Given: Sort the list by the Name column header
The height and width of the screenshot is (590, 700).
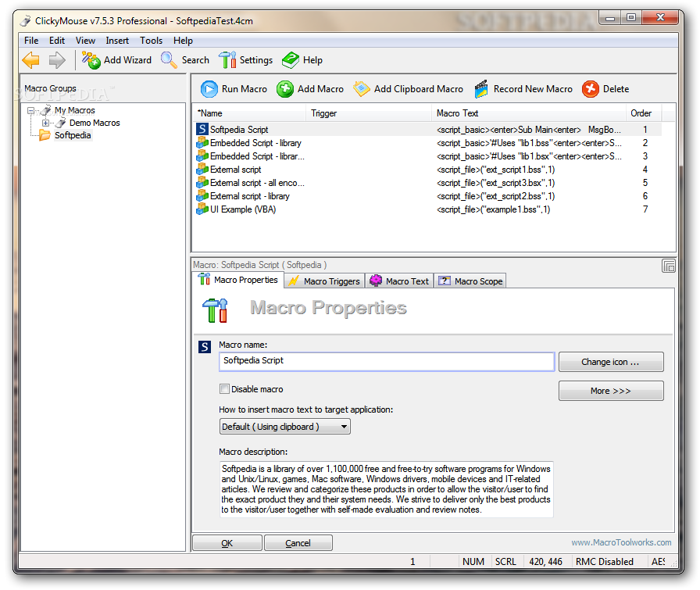Looking at the screenshot, I should [x=249, y=113].
